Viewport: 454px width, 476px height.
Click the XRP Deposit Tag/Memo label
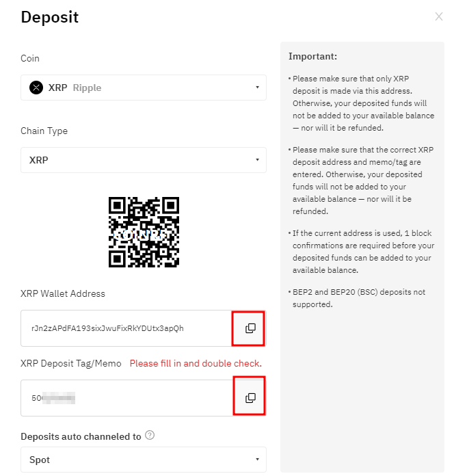[x=71, y=363]
